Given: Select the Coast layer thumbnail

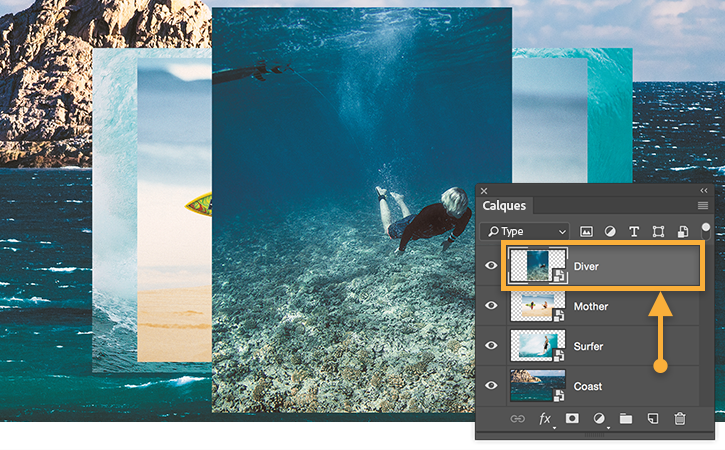Looking at the screenshot, I should (x=537, y=385).
